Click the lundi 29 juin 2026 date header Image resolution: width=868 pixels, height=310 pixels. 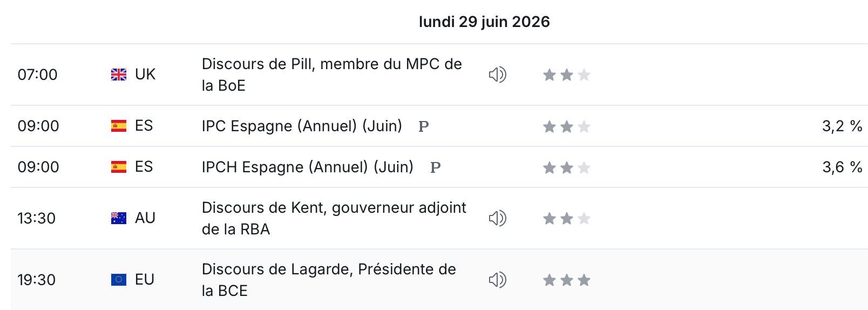[x=484, y=22]
